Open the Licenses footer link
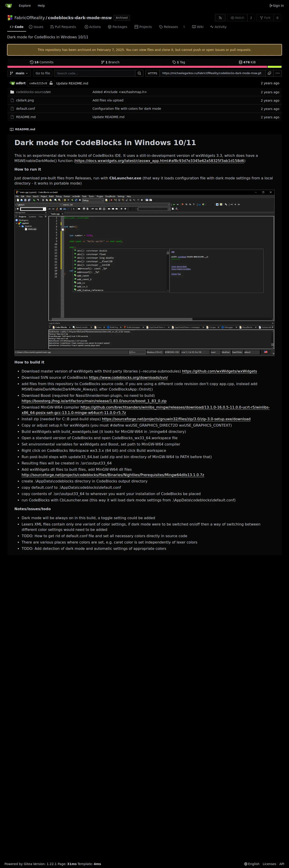 [269, 864]
